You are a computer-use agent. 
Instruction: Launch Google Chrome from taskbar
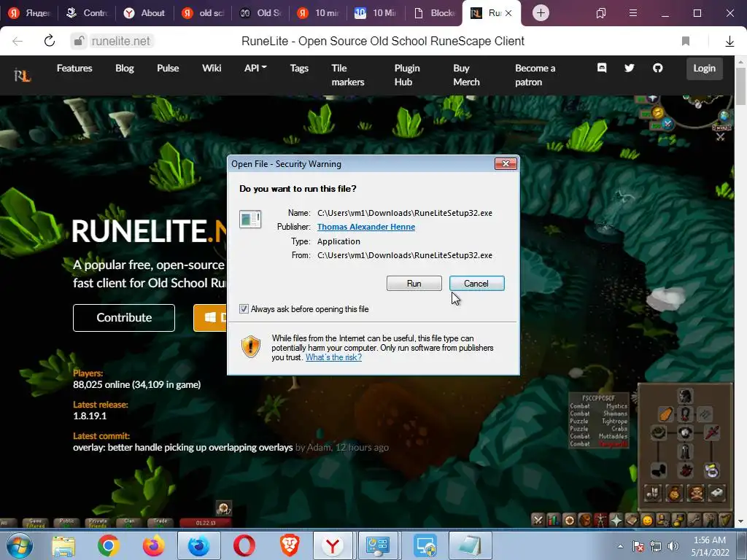[108, 545]
